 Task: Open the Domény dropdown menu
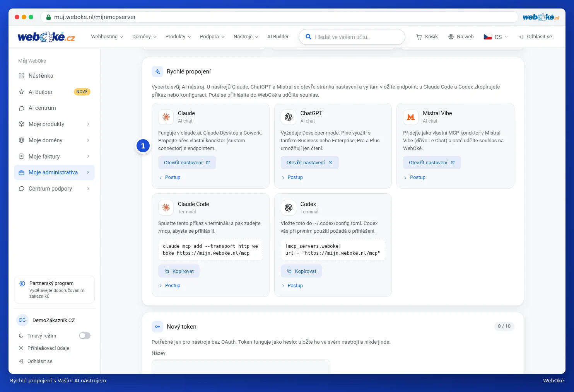[x=144, y=37]
